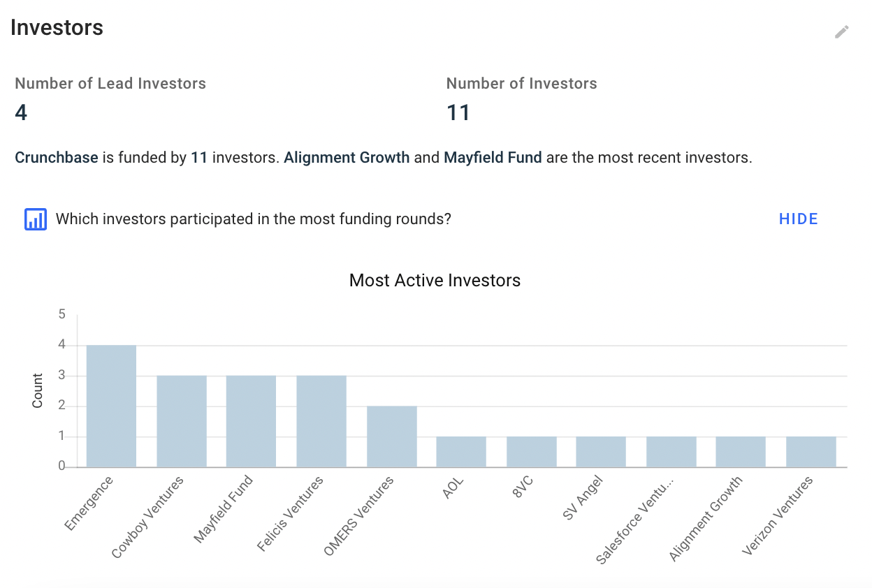Click the Number of Lead Investors value
The width and height of the screenshot is (872, 588).
point(21,113)
